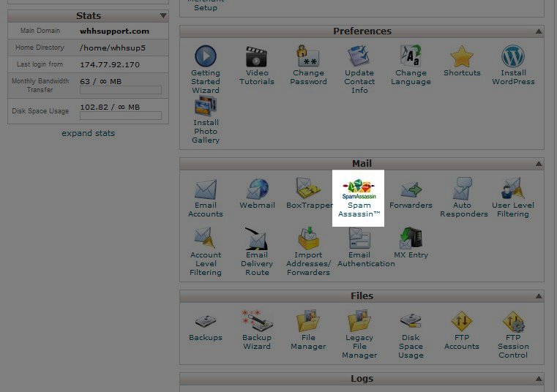Collapse the Files section
Image resolution: width=557 pixels, height=392 pixels.
click(539, 296)
